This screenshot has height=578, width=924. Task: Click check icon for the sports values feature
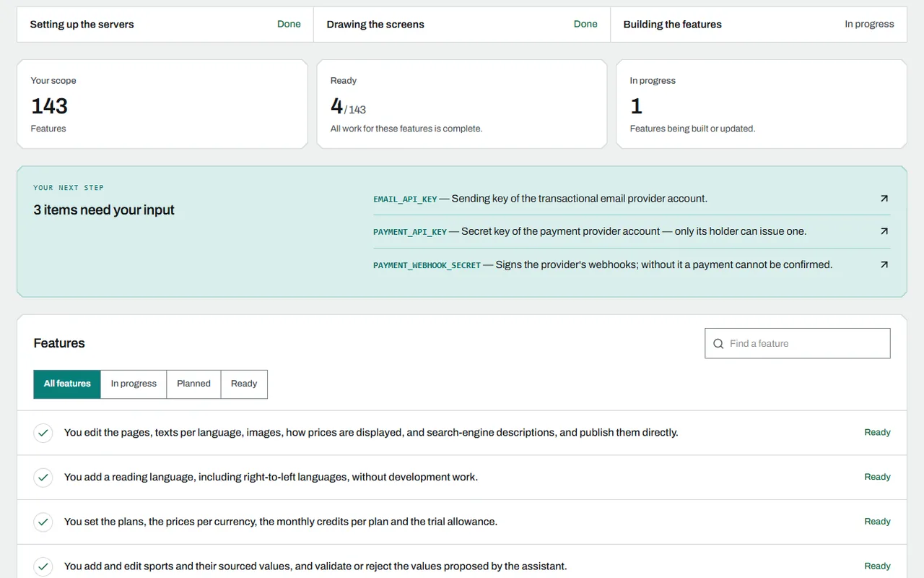pos(43,566)
